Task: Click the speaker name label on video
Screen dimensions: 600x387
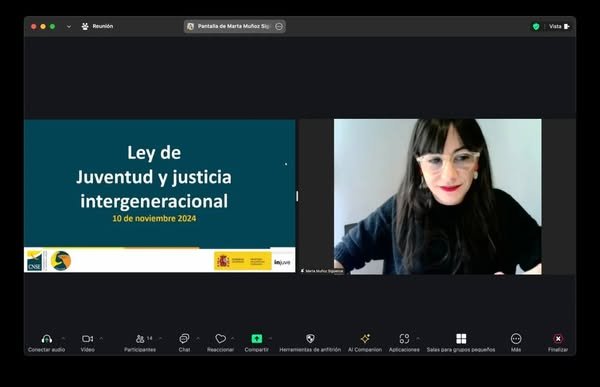Action: coord(322,271)
